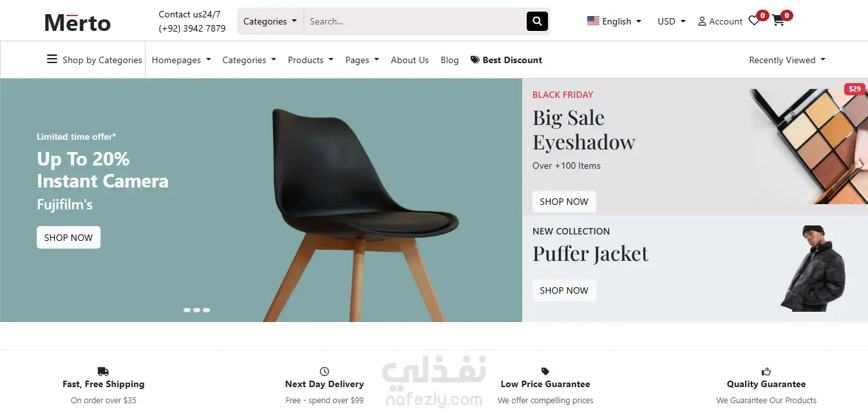The width and height of the screenshot is (868, 409).
Task: Open the USD currency dropdown
Action: [x=672, y=21]
